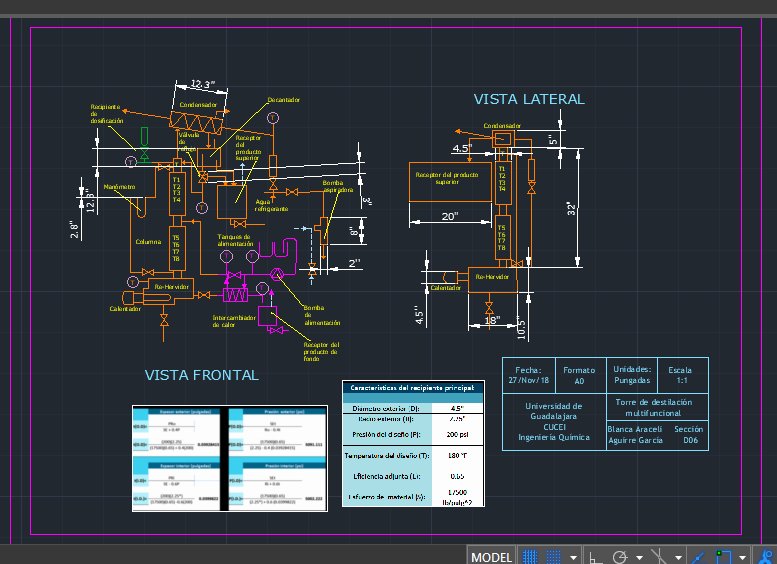Image resolution: width=777 pixels, height=564 pixels.
Task: Toggle snap mode dotted-grid icon
Action: (x=553, y=557)
